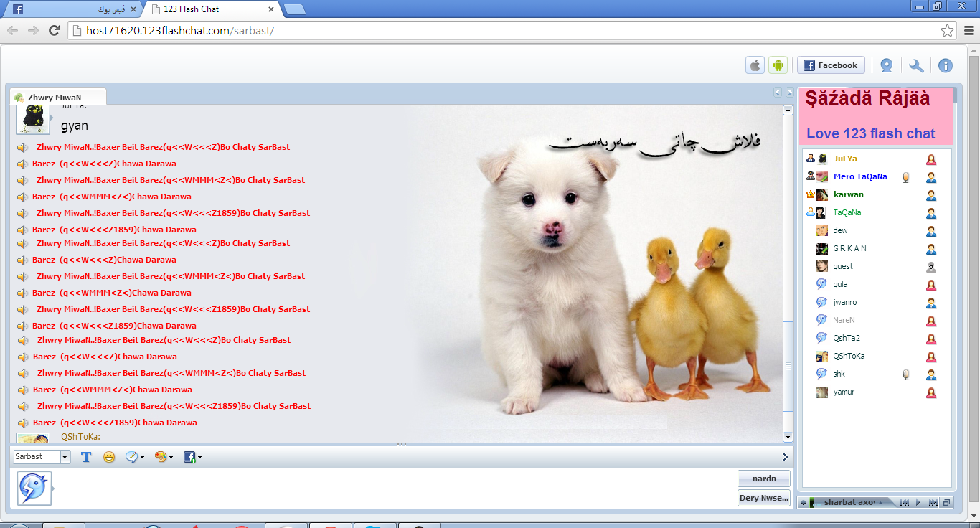This screenshot has height=528, width=980.
Task: Switch to the Facebook browser tab
Action: tap(73, 9)
